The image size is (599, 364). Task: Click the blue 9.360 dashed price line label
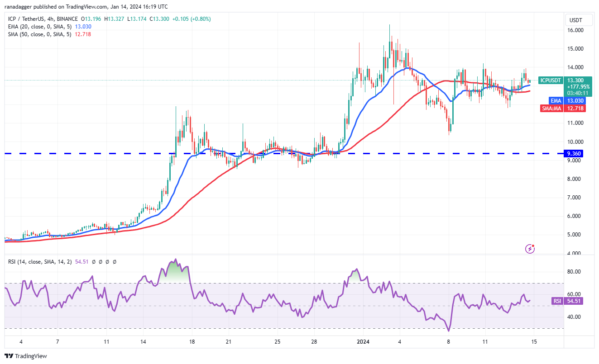click(574, 153)
